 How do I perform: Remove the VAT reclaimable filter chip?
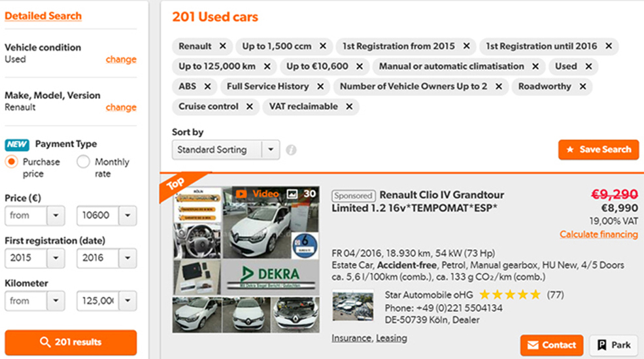click(349, 107)
